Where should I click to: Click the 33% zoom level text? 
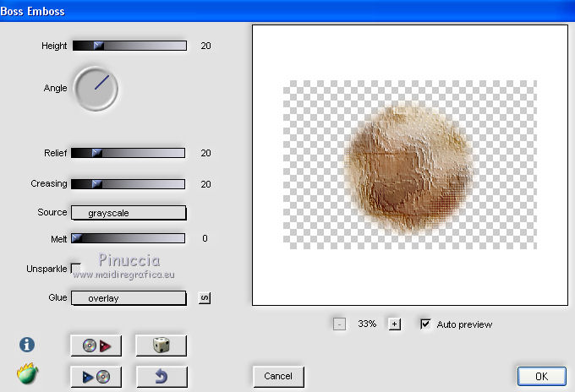pos(367,324)
